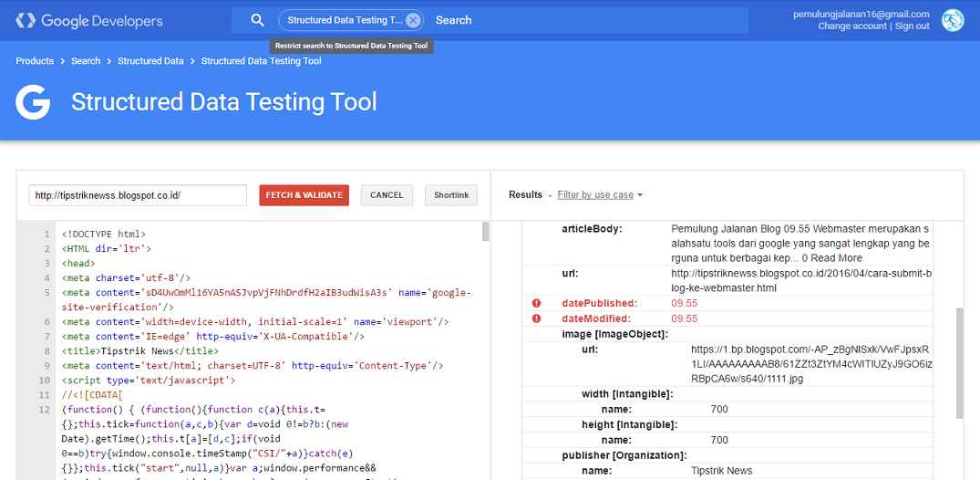Click the Change account link
Image resolution: width=980 pixels, height=480 pixels.
(x=851, y=26)
